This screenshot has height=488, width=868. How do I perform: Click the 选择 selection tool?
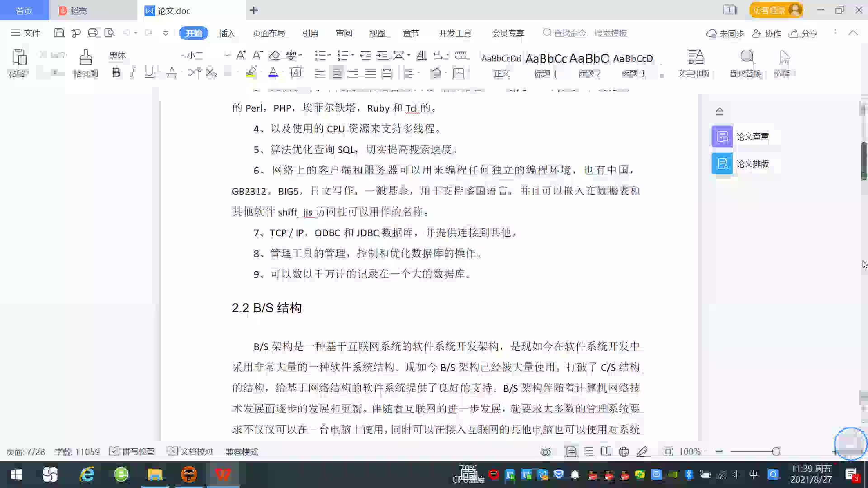point(784,63)
